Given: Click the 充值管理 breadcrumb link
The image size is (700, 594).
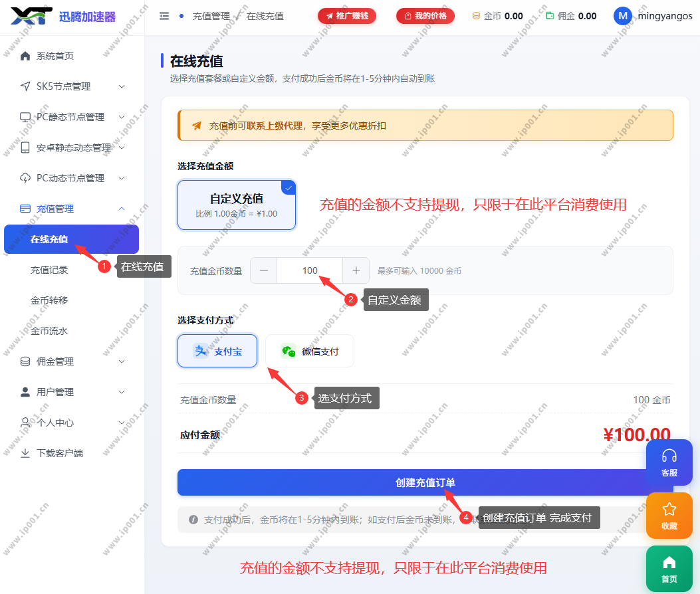Looking at the screenshot, I should point(211,16).
